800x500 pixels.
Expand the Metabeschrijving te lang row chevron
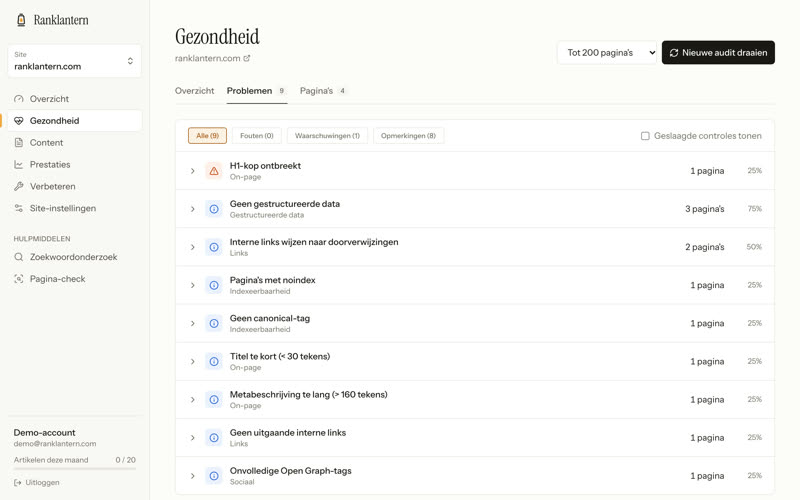pos(192,399)
